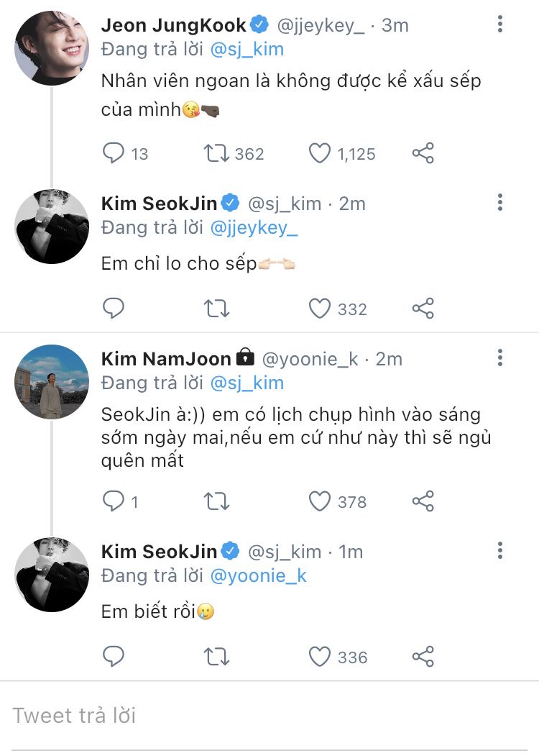
Task: Share Jeon JungKook's tweet
Action: click(x=423, y=152)
